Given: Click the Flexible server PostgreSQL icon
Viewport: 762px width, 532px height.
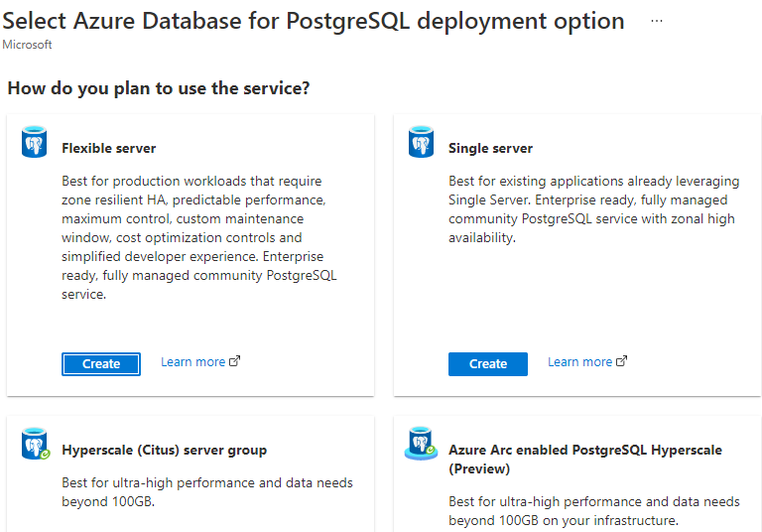Looking at the screenshot, I should (x=34, y=142).
